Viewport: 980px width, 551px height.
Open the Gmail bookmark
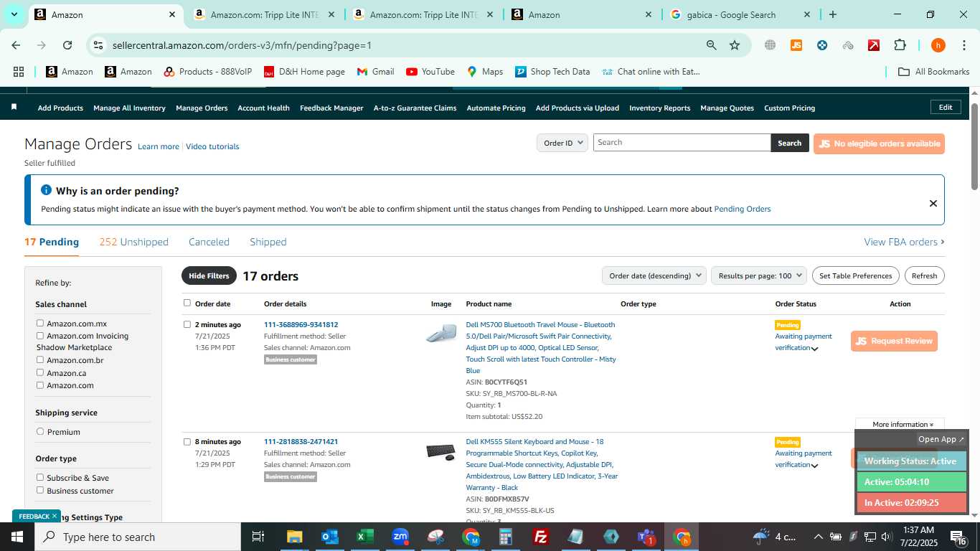point(375,72)
